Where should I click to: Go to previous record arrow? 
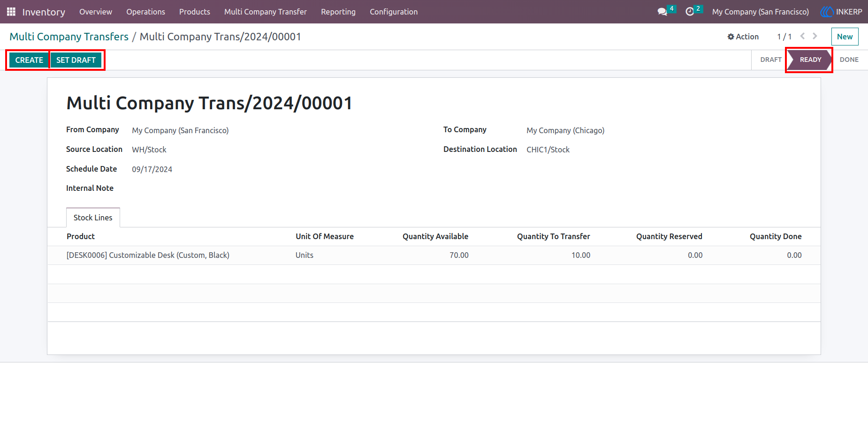(802, 36)
